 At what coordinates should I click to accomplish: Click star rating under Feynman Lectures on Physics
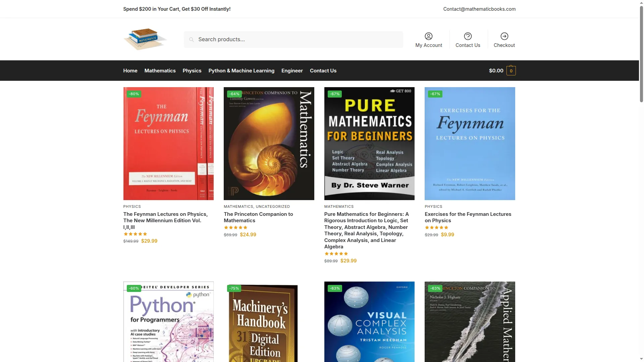coord(135,234)
